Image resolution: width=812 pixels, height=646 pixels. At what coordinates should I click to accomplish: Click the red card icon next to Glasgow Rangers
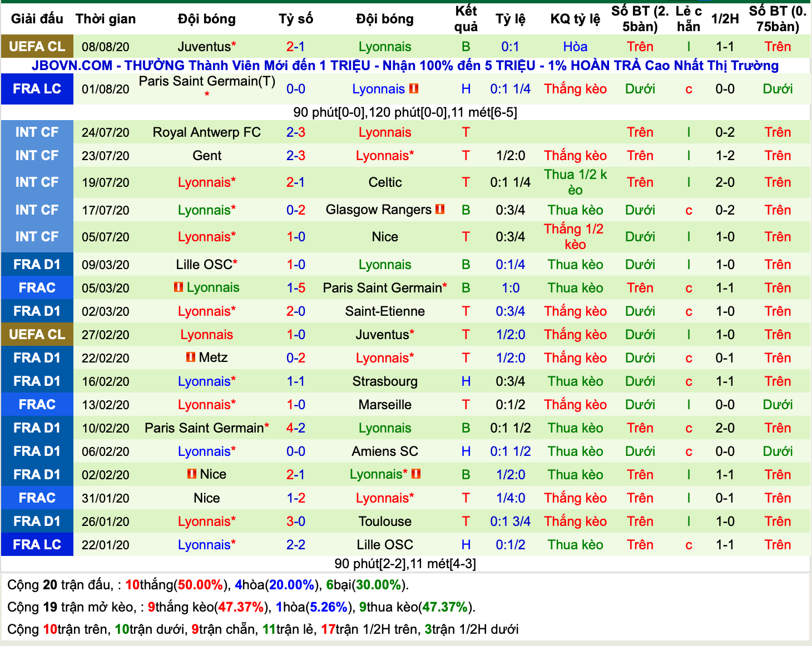click(440, 210)
